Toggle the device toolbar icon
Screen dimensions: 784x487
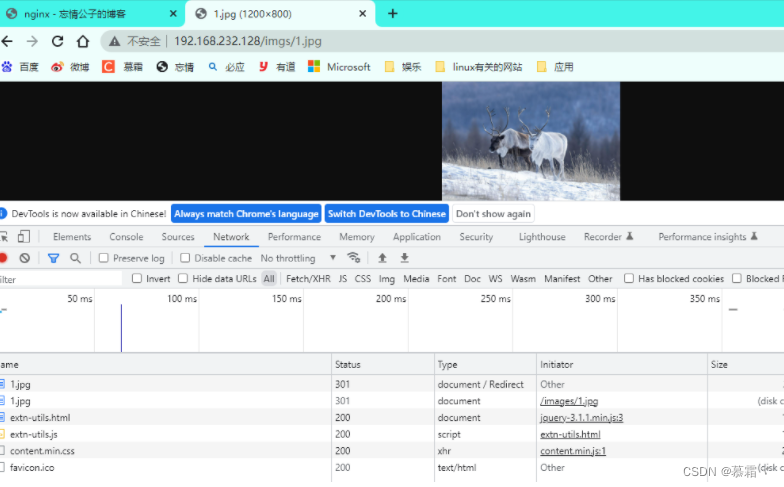24,236
